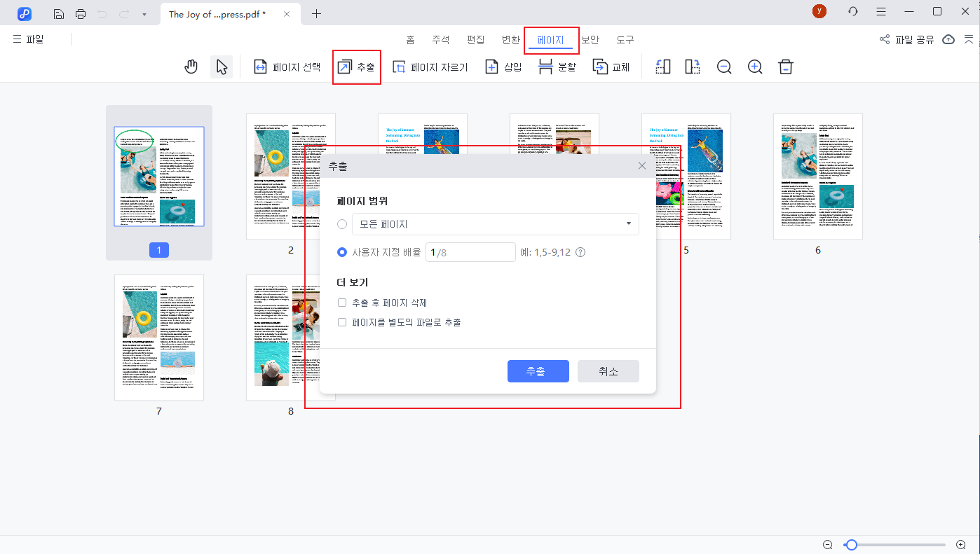Switch to the 보안 tab
Image resolution: width=980 pixels, height=554 pixels.
[x=590, y=39]
